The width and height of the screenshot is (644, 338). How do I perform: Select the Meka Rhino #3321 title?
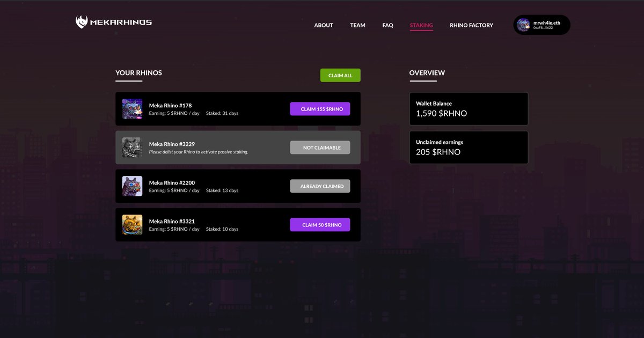point(172,222)
